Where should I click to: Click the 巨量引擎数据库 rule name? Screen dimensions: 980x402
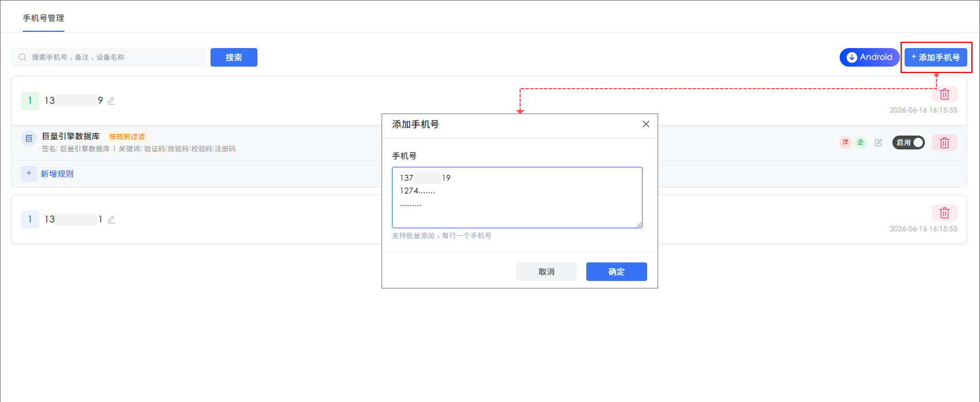click(71, 136)
